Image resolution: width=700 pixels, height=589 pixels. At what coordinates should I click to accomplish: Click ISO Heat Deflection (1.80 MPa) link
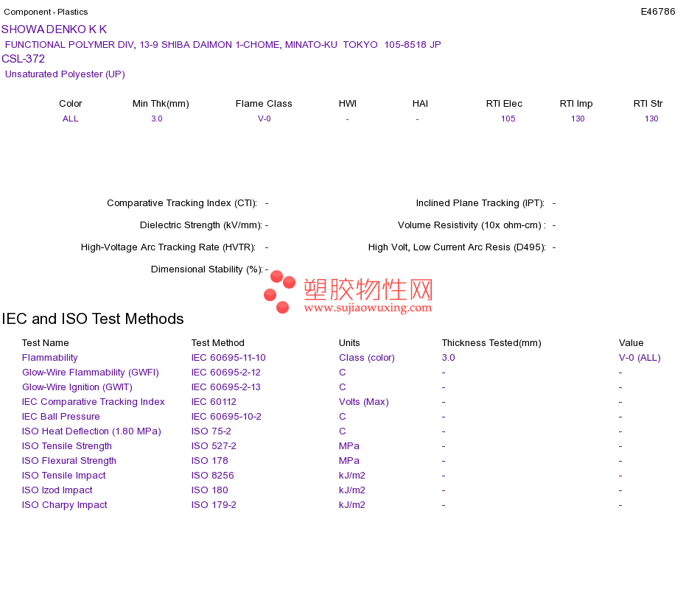click(91, 431)
